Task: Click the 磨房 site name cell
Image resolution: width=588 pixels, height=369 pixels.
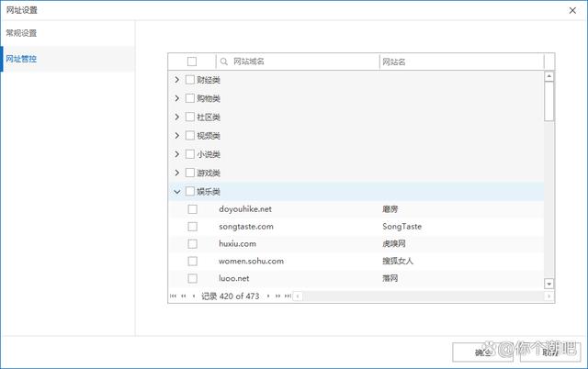Action: [x=390, y=209]
